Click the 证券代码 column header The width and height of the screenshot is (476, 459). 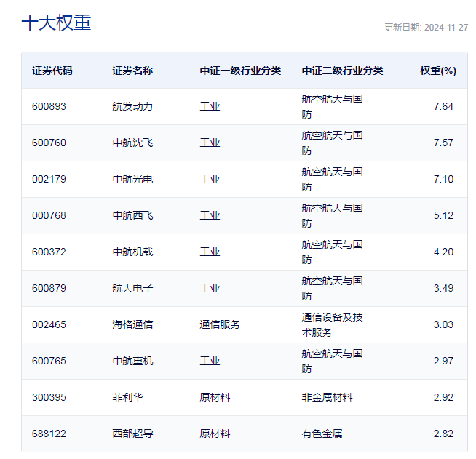52,71
